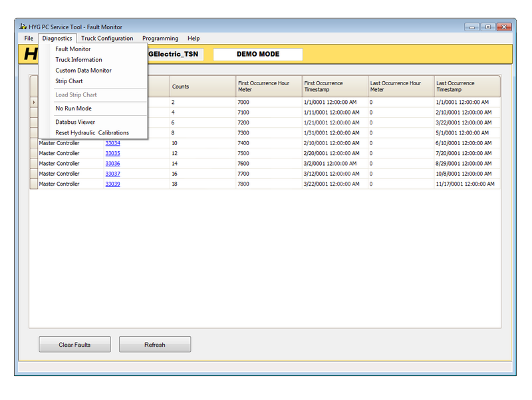532x400 pixels.
Task: Launch the Databus Viewer
Action: pyautogui.click(x=75, y=122)
